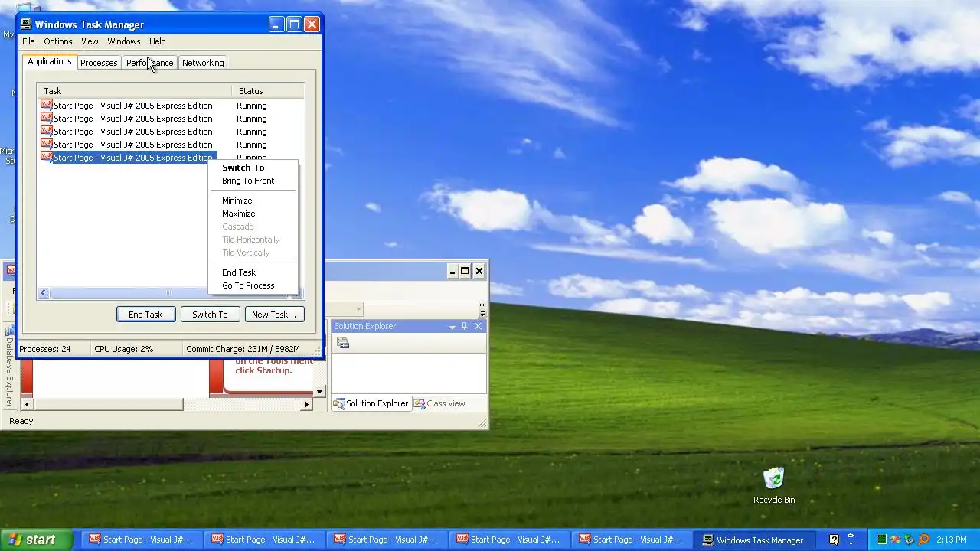980x551 pixels.
Task: Choose Go To Process in context menu
Action: 253,285
